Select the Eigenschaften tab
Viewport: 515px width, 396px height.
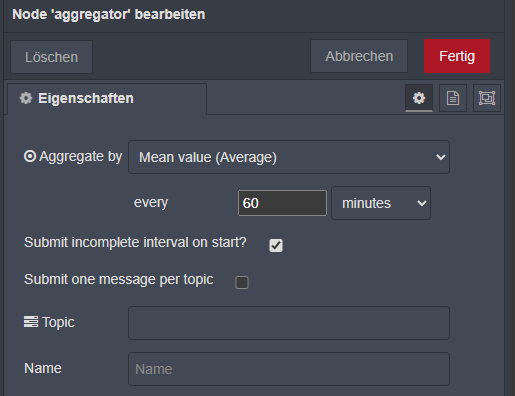[107, 99]
